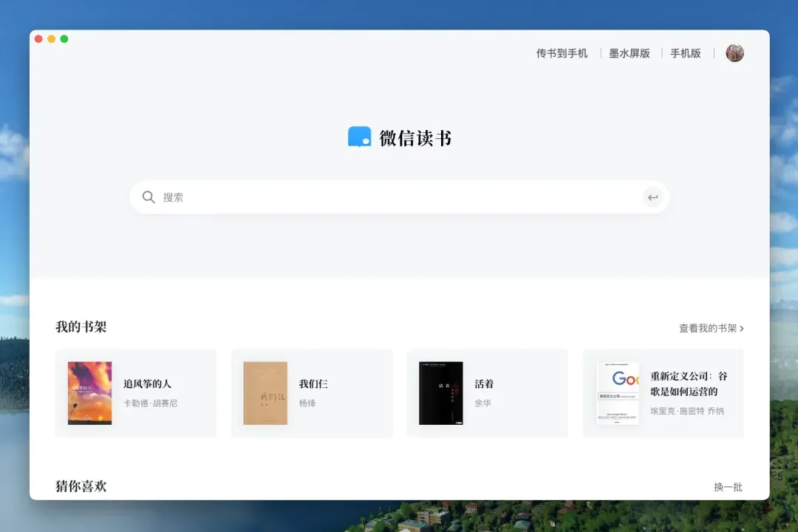Viewport: 798px width, 532px height.
Task: Click the enter arrow button in search bar
Action: coord(653,197)
